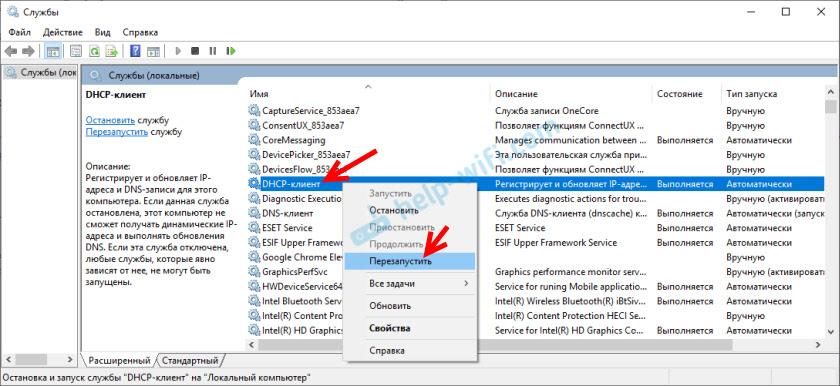Click gear icon of ConsentUX_853aea7
This screenshot has width=840, height=386.
click(x=253, y=125)
